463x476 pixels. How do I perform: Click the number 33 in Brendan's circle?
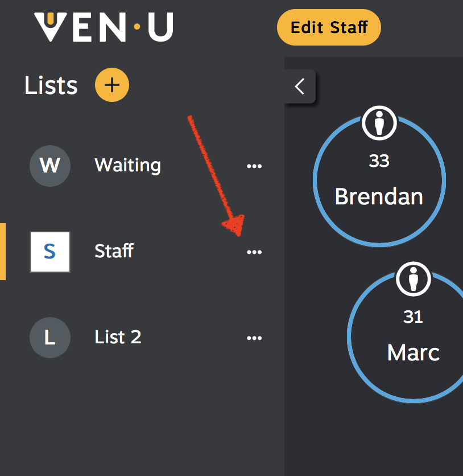379,161
